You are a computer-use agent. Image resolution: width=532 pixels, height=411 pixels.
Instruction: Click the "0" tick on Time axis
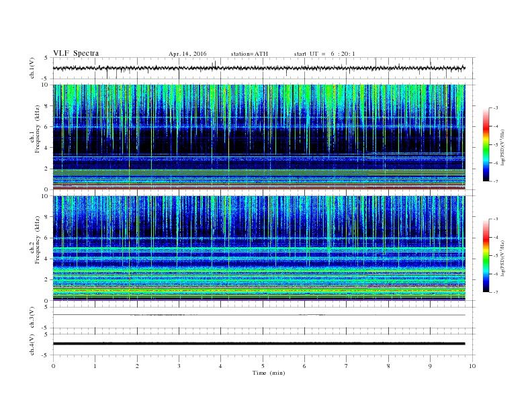pos(53,366)
